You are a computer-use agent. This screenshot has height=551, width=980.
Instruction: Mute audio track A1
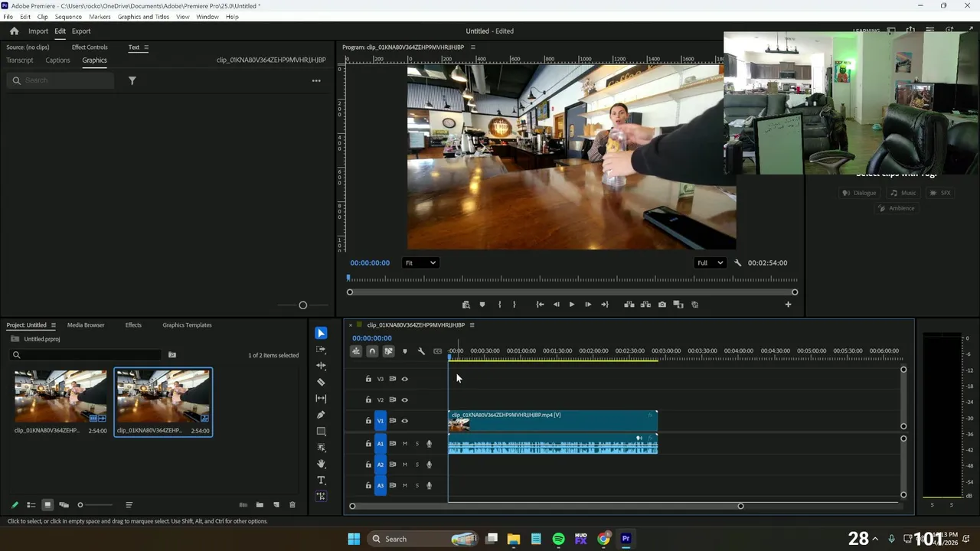tap(405, 444)
